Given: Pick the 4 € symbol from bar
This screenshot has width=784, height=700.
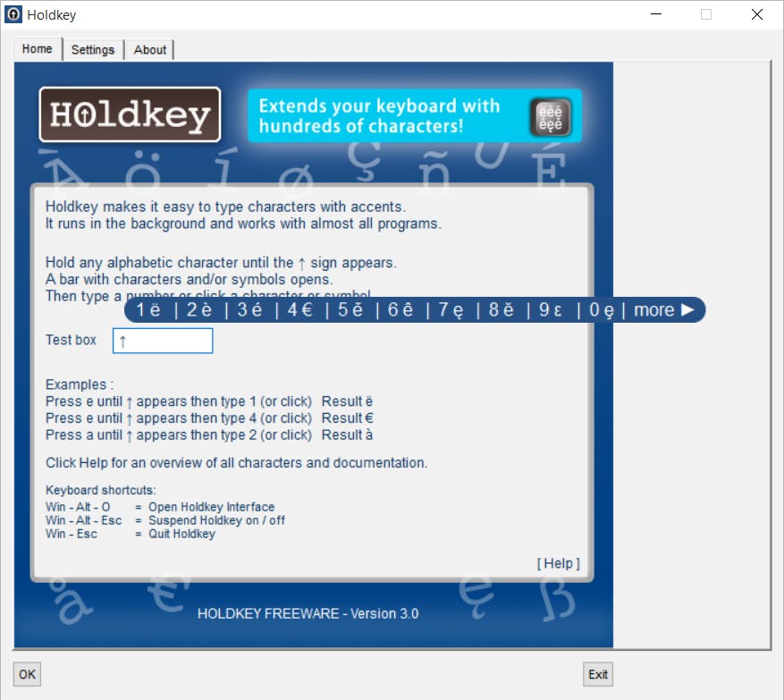Looking at the screenshot, I should click(x=300, y=310).
